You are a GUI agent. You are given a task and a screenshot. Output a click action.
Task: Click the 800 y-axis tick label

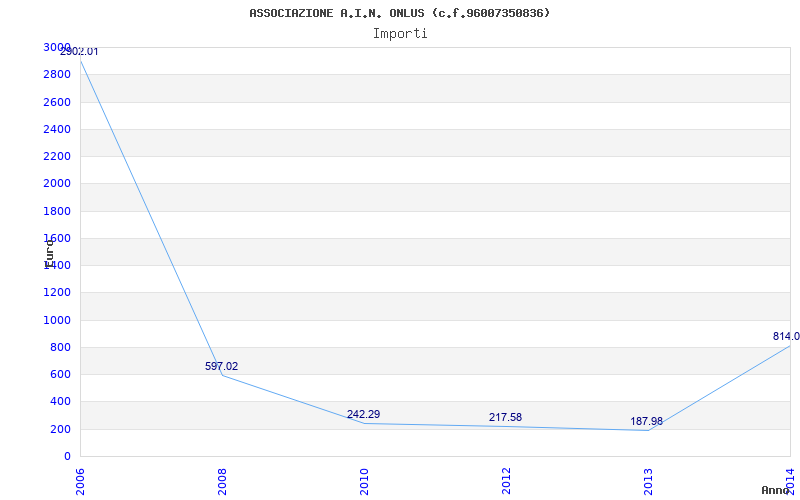click(x=61, y=347)
